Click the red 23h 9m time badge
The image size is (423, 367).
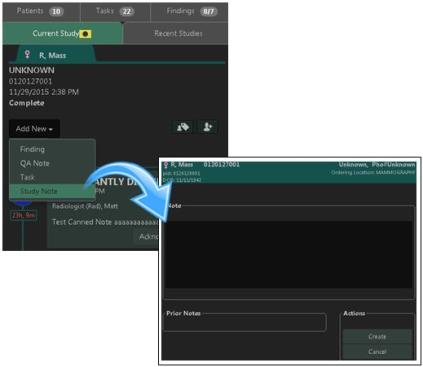(x=24, y=215)
